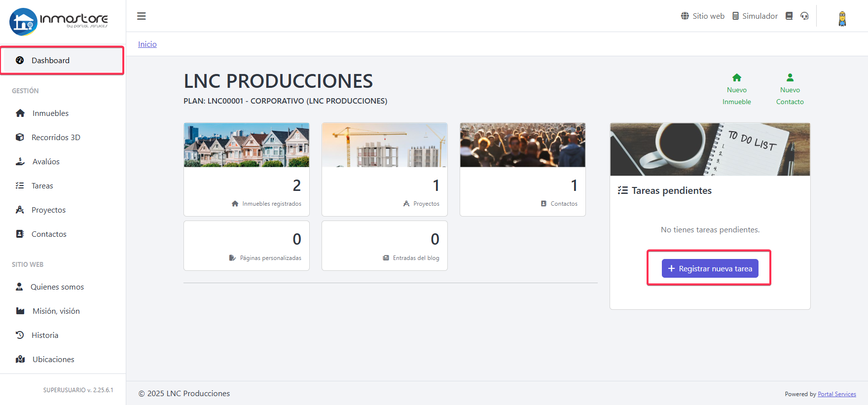This screenshot has height=405, width=868.
Task: Click the newspaper icon by Entradas del blog
Action: pos(386,258)
